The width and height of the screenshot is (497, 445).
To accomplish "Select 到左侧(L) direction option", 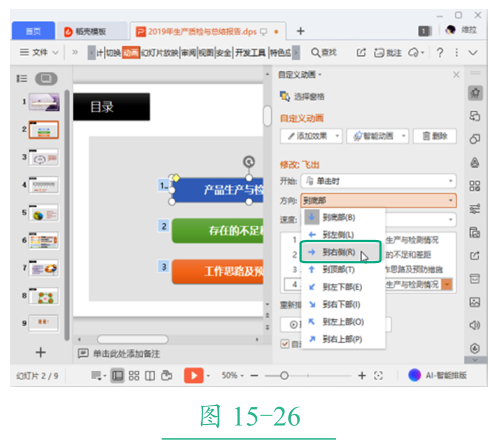I will point(343,235).
